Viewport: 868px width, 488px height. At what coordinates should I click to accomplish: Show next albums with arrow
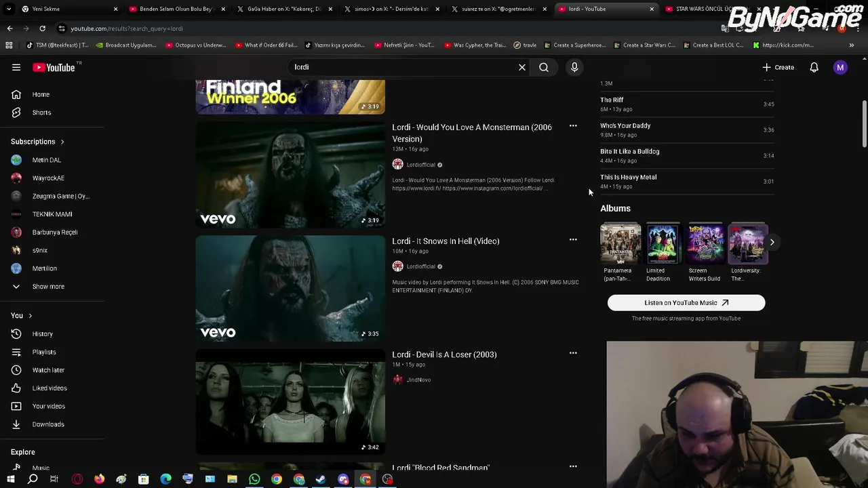click(772, 242)
